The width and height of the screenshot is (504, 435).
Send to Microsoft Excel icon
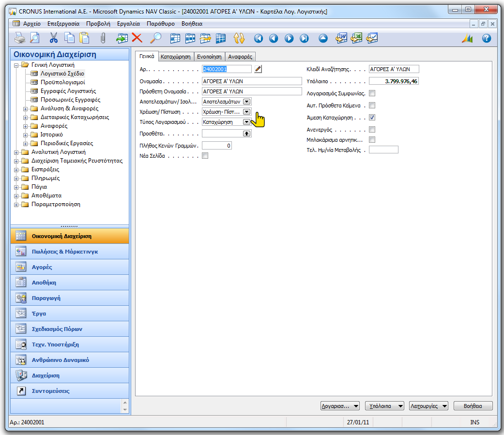point(356,38)
